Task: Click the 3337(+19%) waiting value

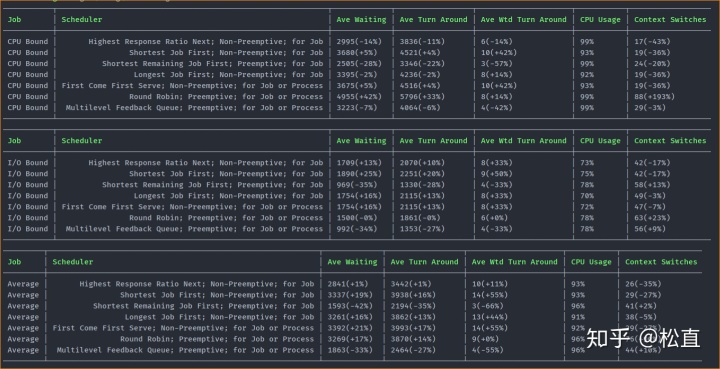Action: tap(350, 295)
